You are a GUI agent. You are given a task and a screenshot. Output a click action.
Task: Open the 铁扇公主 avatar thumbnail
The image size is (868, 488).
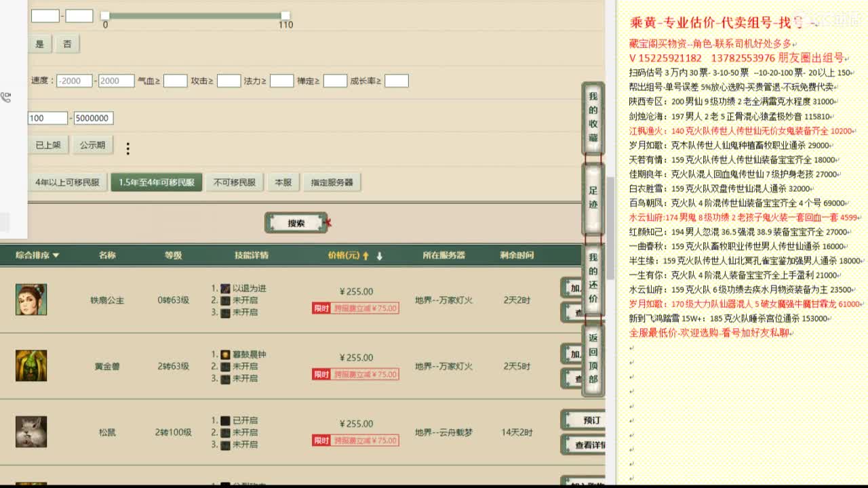click(x=31, y=300)
